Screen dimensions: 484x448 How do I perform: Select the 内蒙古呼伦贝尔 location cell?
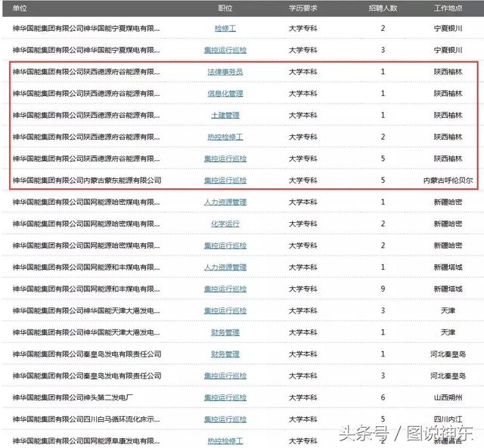pyautogui.click(x=448, y=181)
